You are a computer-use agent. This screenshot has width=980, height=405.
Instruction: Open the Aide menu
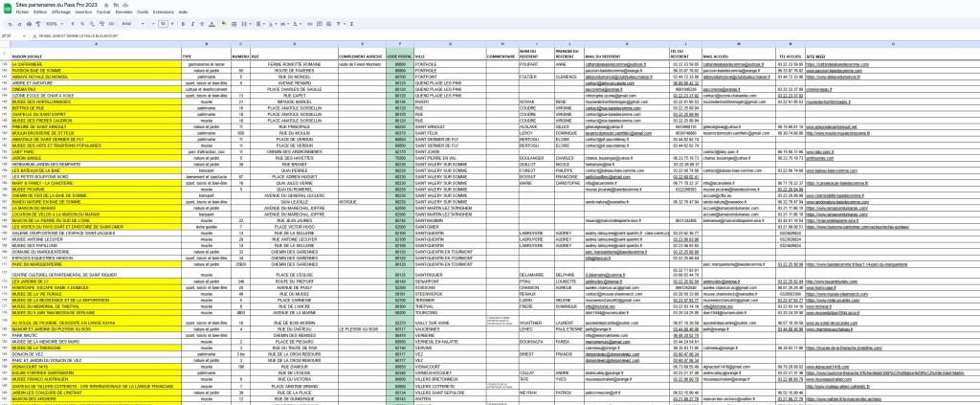point(183,11)
